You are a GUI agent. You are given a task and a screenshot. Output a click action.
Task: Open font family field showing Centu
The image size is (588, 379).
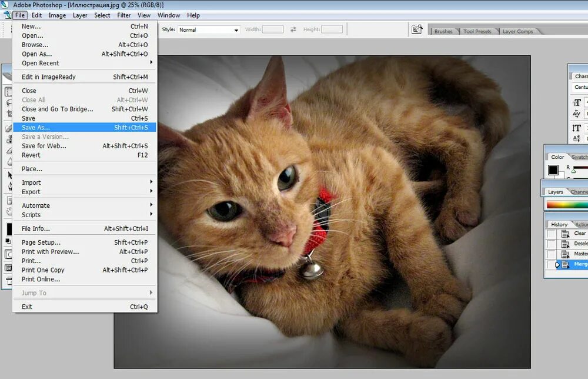click(580, 87)
